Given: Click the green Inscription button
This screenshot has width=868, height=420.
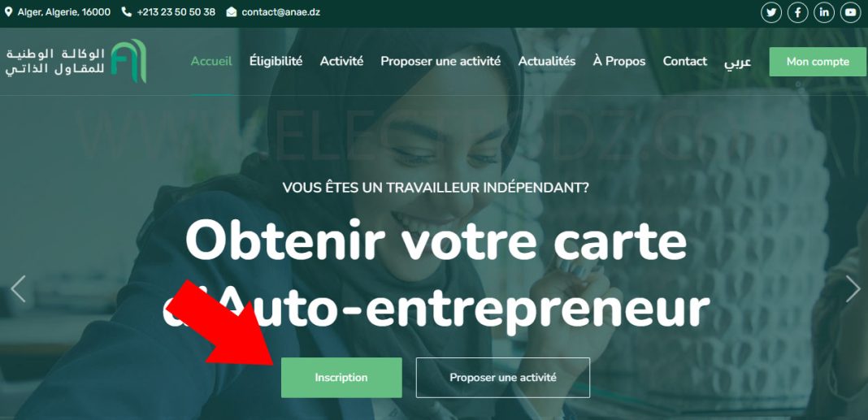Looking at the screenshot, I should tap(341, 378).
